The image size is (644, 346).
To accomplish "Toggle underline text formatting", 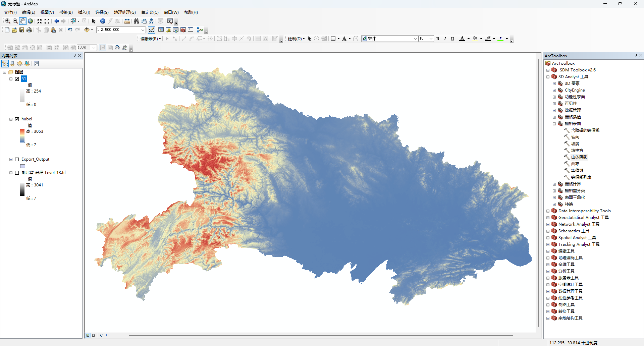I will 452,39.
